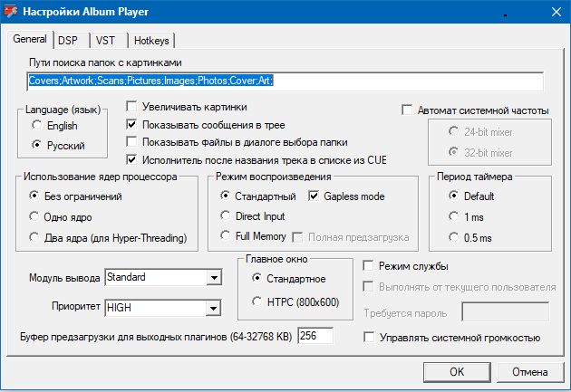Enable the Увеличивать картинки checkbox
The image size is (571, 392).
tap(132, 106)
